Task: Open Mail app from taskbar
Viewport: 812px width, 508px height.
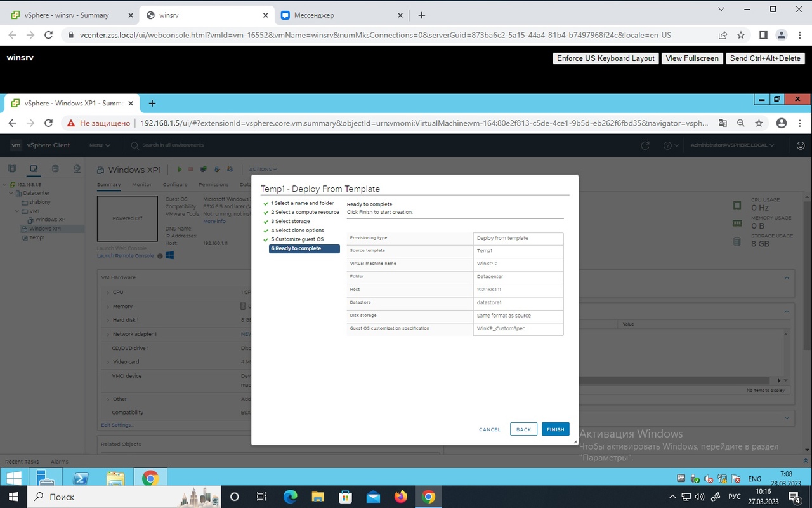Action: [373, 497]
